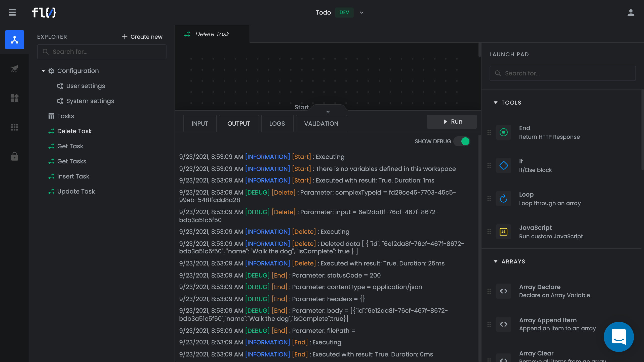The height and width of the screenshot is (362, 644).
Task: Click the fl{/} logo
Action: coord(44,12)
